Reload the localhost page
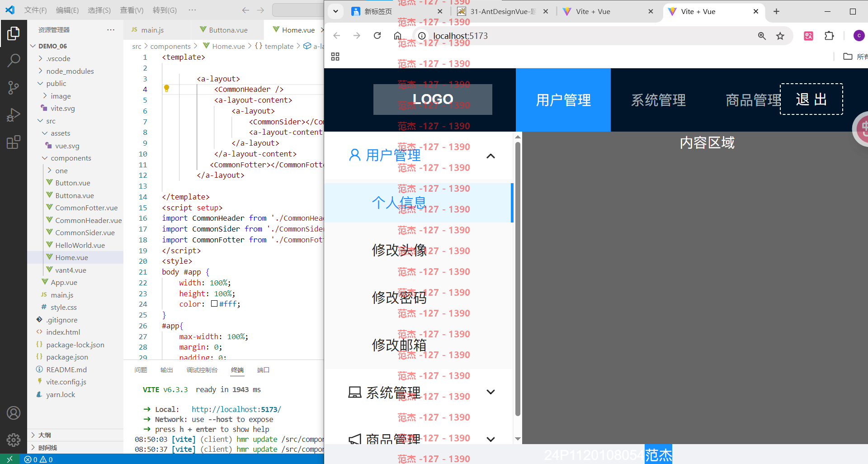 click(x=377, y=36)
